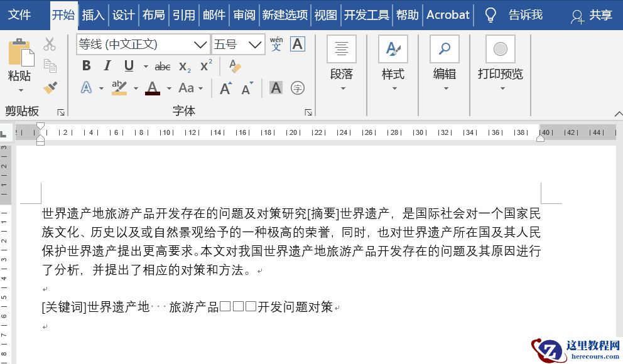Toggle subscript formatting

click(x=185, y=67)
